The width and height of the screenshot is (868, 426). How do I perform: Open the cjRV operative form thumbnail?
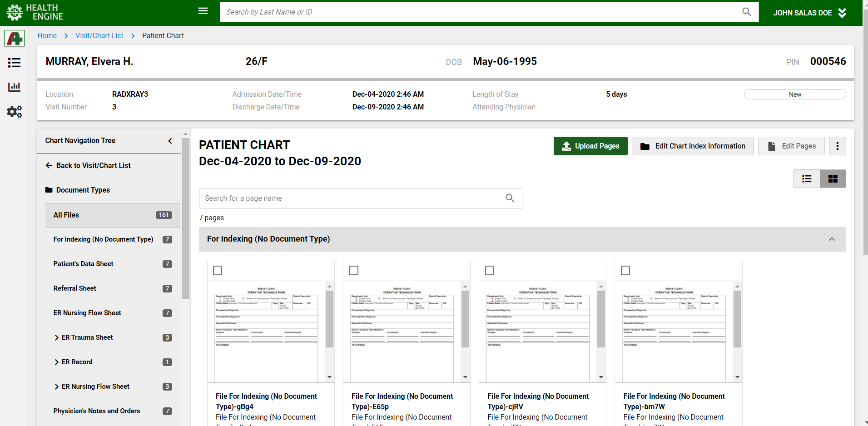pyautogui.click(x=538, y=332)
